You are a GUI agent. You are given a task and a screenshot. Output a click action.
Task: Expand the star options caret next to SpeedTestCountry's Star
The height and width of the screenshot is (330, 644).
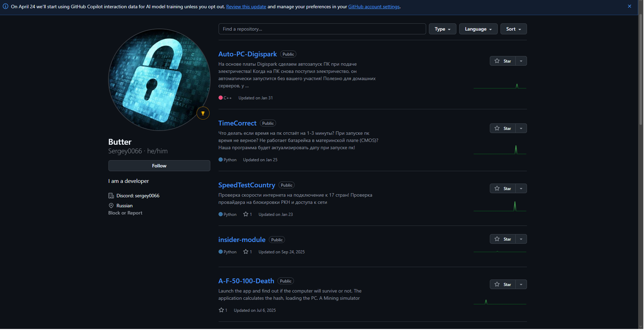521,188
